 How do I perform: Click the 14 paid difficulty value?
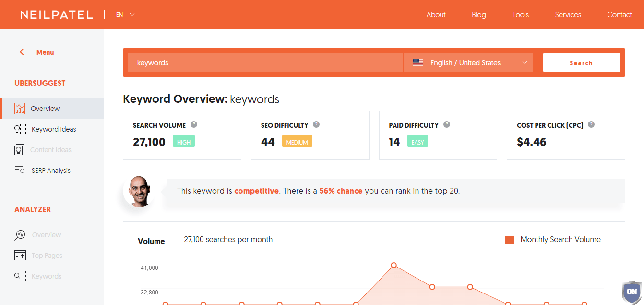(394, 142)
